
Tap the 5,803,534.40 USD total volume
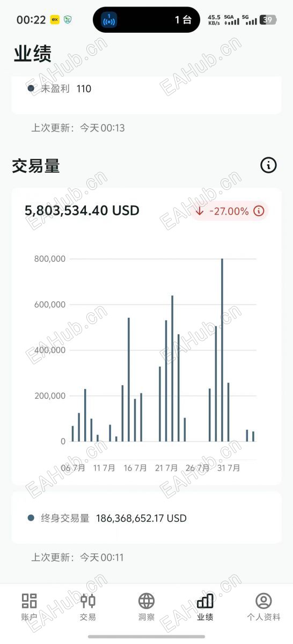82,210
